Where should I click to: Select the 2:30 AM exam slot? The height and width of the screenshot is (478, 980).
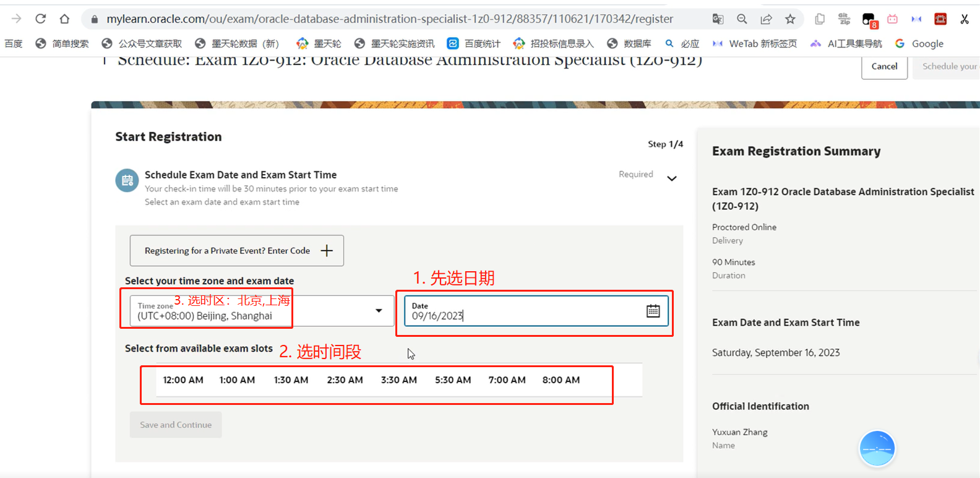[x=345, y=380]
